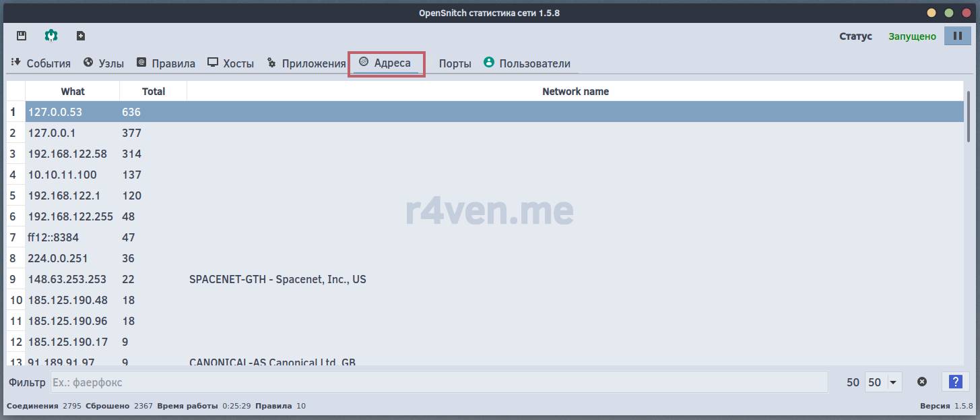The height and width of the screenshot is (420, 980).
Task: Pause the firewall interception
Action: [957, 36]
